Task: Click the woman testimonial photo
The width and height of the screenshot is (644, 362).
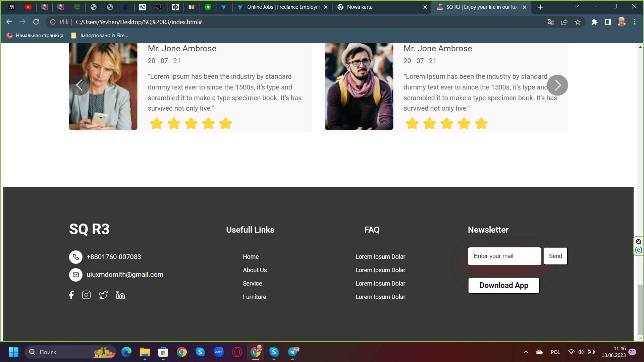Action: tap(103, 86)
